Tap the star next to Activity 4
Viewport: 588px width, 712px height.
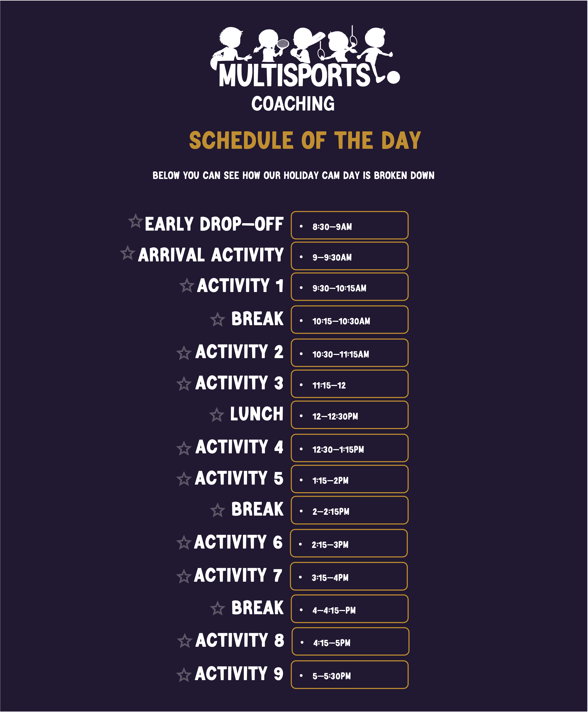coord(184,448)
